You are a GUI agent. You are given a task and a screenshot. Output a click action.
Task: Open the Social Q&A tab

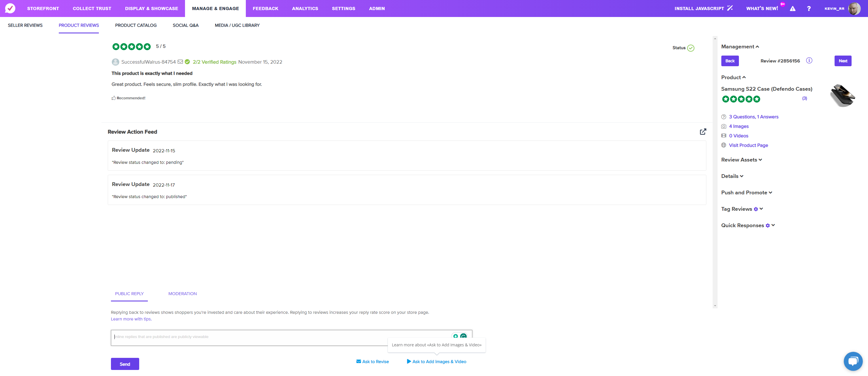click(x=186, y=25)
